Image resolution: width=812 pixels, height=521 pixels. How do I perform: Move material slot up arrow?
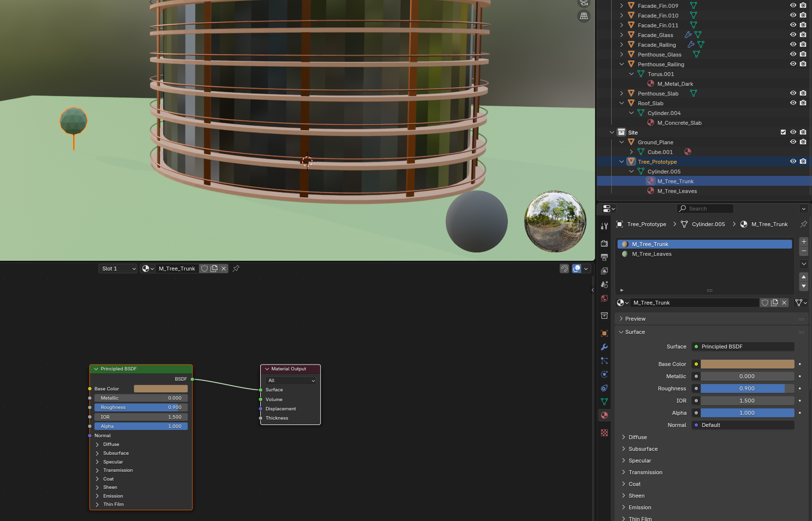tap(804, 277)
